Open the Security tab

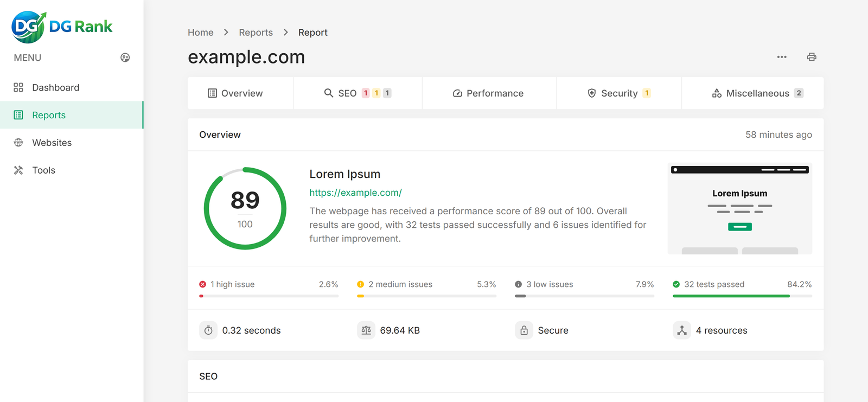[618, 93]
